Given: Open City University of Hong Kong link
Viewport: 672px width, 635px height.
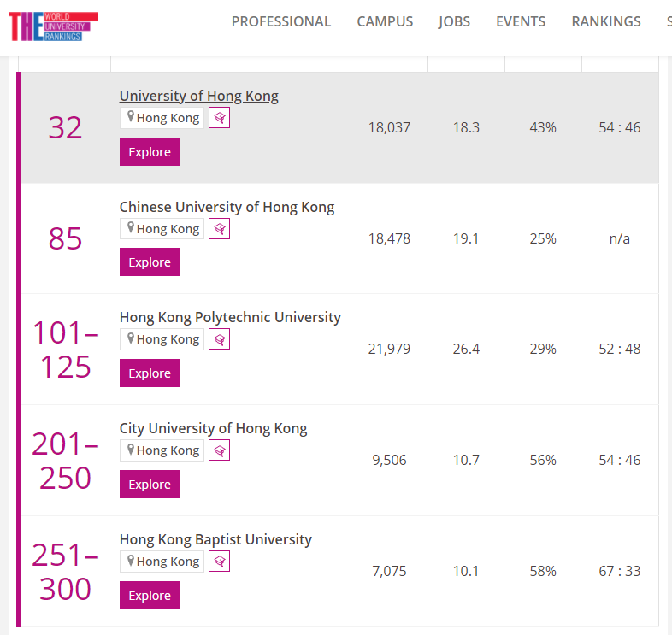Looking at the screenshot, I should point(214,428).
